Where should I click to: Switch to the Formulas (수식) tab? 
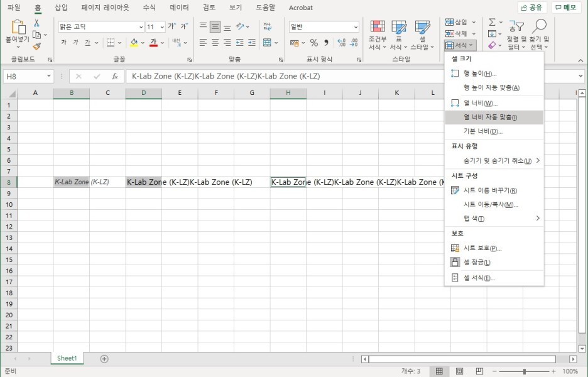point(150,8)
